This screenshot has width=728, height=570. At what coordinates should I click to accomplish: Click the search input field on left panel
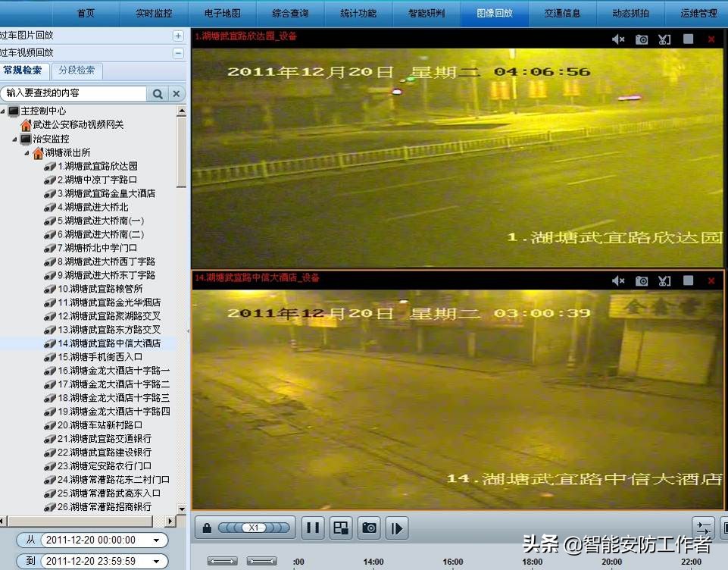pyautogui.click(x=72, y=92)
